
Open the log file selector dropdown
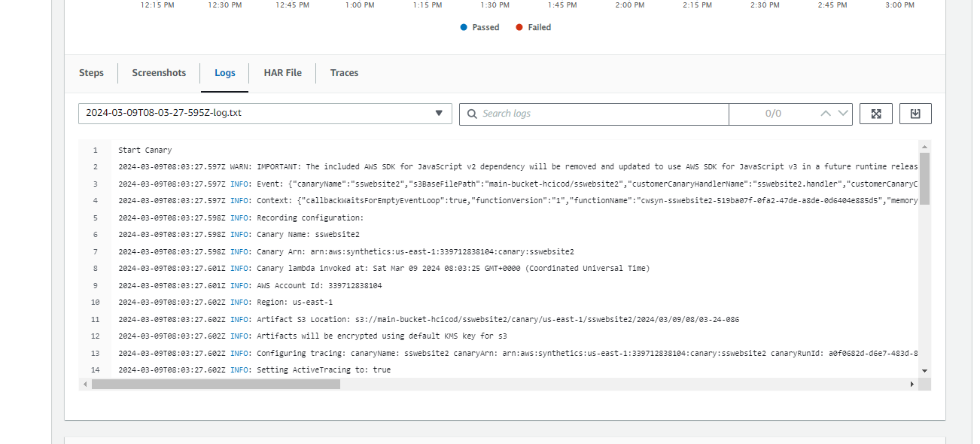coord(265,114)
